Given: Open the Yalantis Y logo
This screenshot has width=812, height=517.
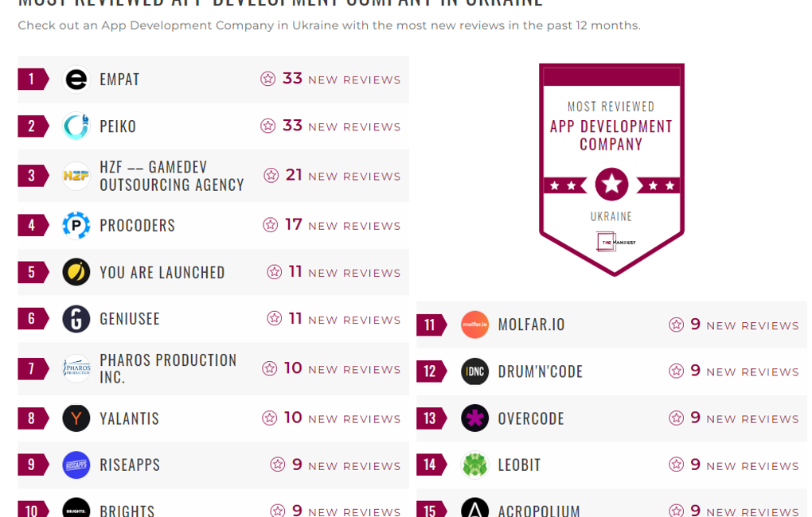Looking at the screenshot, I should pos(76,418).
